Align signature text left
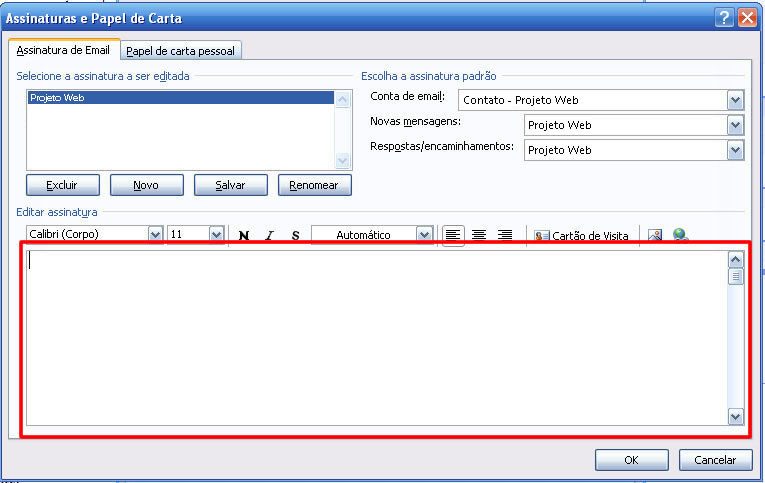The height and width of the screenshot is (483, 765). 453,235
